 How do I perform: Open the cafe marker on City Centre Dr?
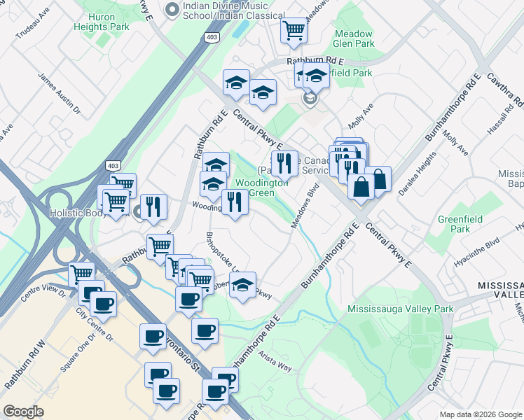point(103,305)
